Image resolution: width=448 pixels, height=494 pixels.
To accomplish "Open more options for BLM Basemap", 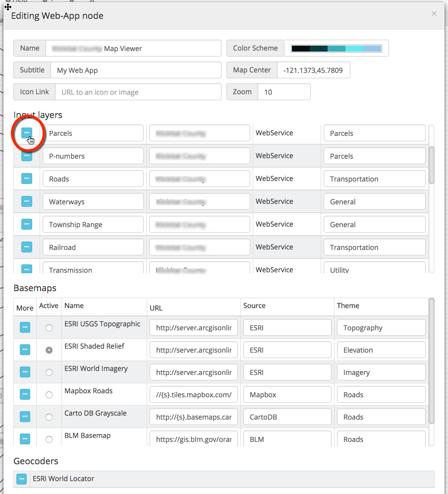I will tap(25, 439).
